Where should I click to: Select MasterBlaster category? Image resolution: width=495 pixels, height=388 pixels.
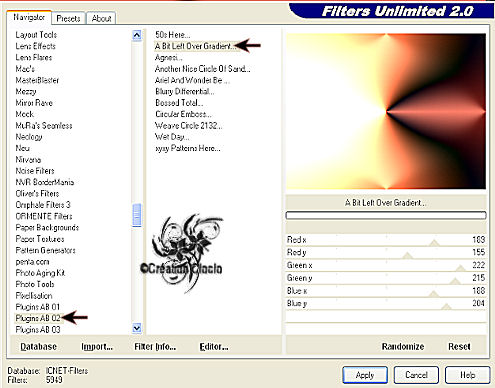click(x=37, y=80)
